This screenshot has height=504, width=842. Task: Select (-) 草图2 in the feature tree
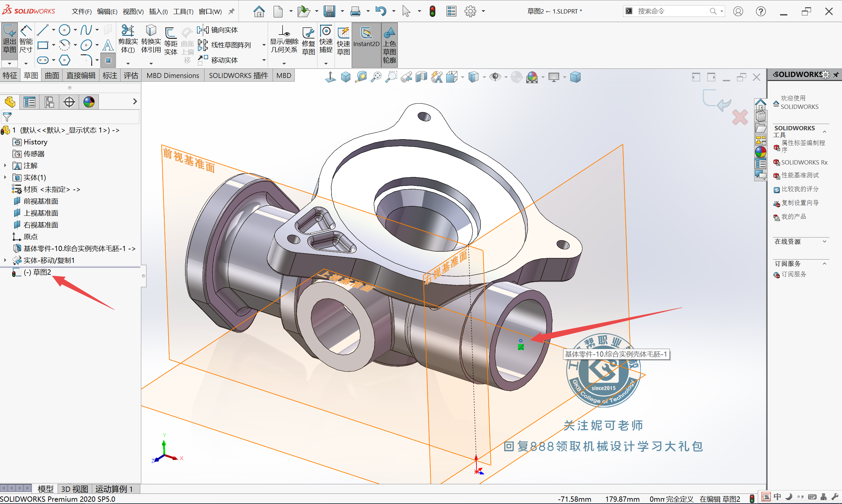tap(38, 272)
